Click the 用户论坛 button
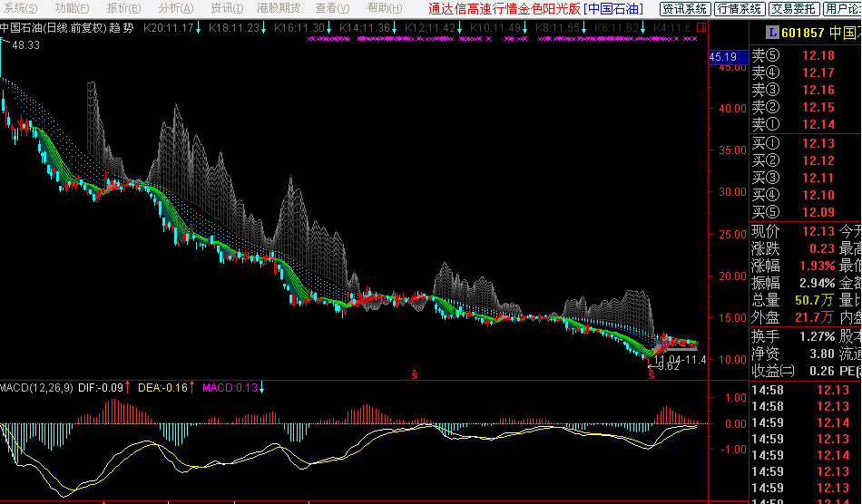This screenshot has height=504, width=862. pyautogui.click(x=842, y=9)
